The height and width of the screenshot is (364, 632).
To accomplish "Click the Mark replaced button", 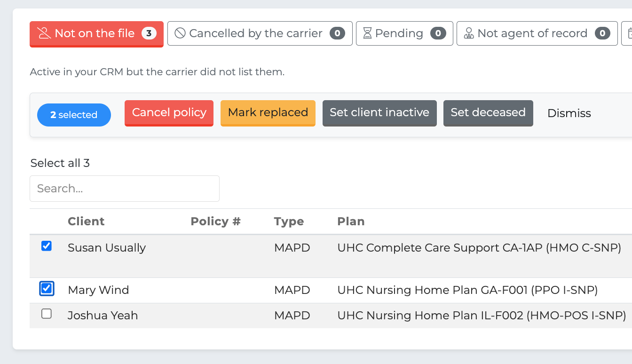I will pyautogui.click(x=268, y=113).
